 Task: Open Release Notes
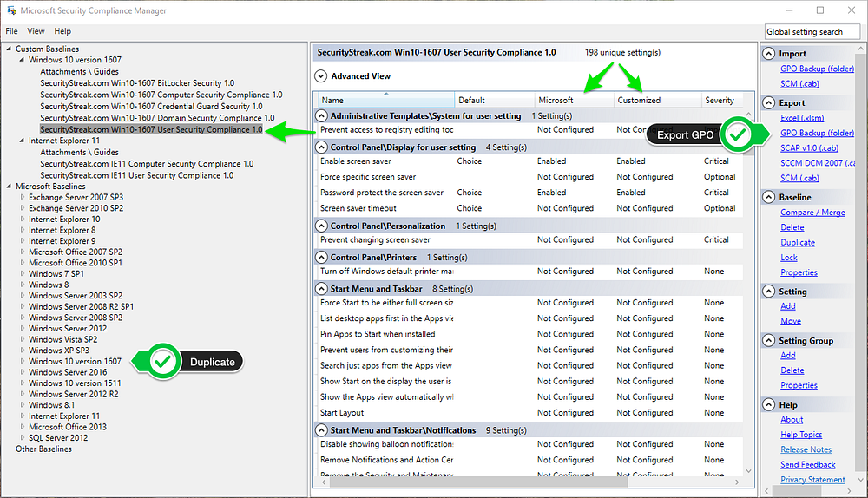click(x=806, y=449)
